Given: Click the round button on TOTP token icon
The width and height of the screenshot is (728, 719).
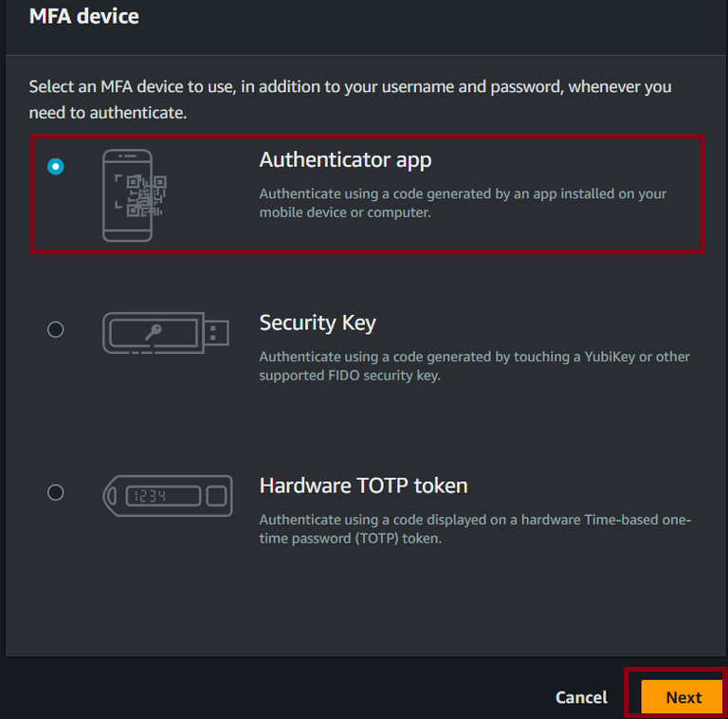Looking at the screenshot, I should tap(216, 495).
